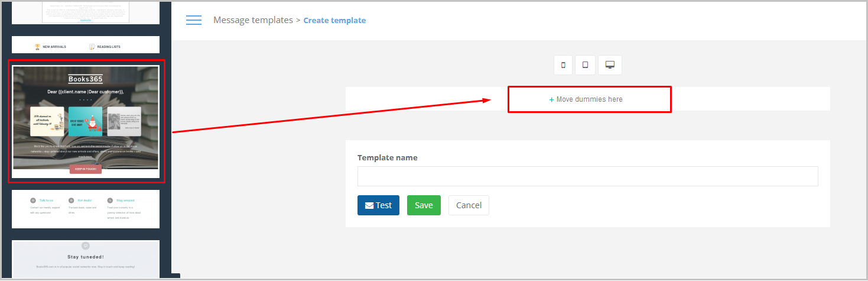Click the trophy icon beside New Arrivals
Screen dimensions: 868x281
coord(37,47)
